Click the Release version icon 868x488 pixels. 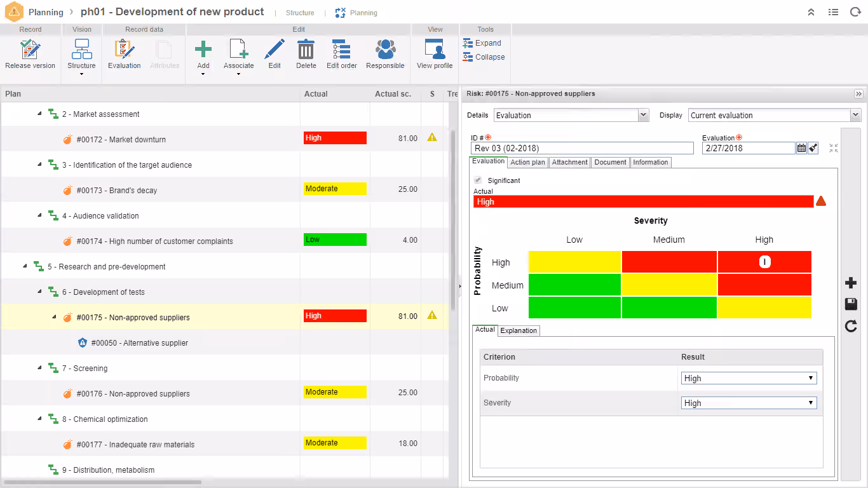[30, 50]
